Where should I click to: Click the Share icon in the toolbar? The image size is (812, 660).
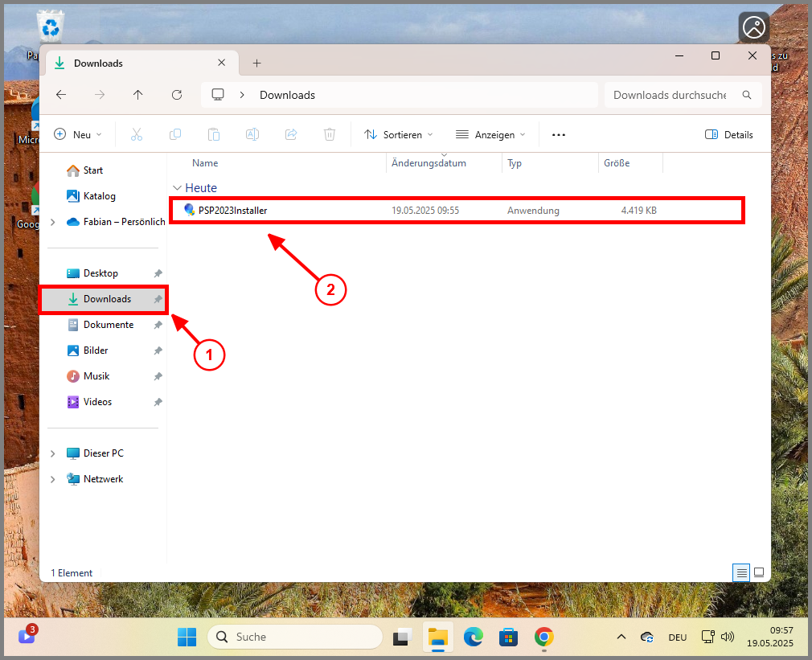point(291,134)
